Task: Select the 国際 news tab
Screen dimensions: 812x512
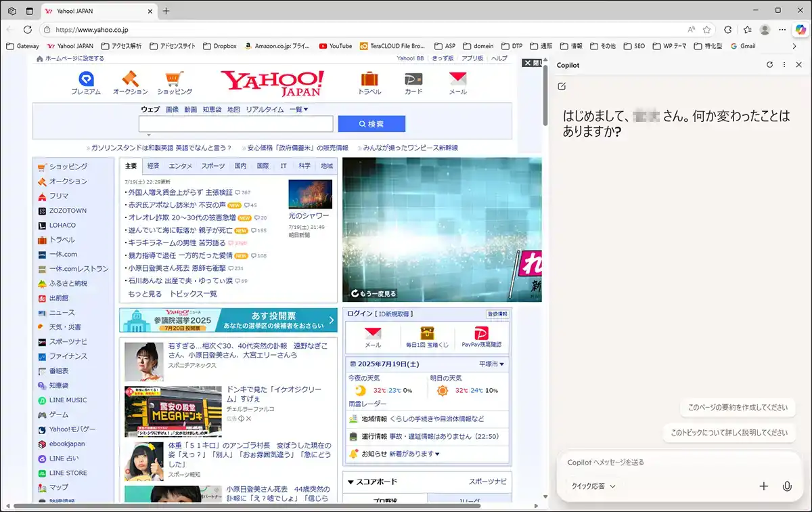Action: pyautogui.click(x=263, y=166)
